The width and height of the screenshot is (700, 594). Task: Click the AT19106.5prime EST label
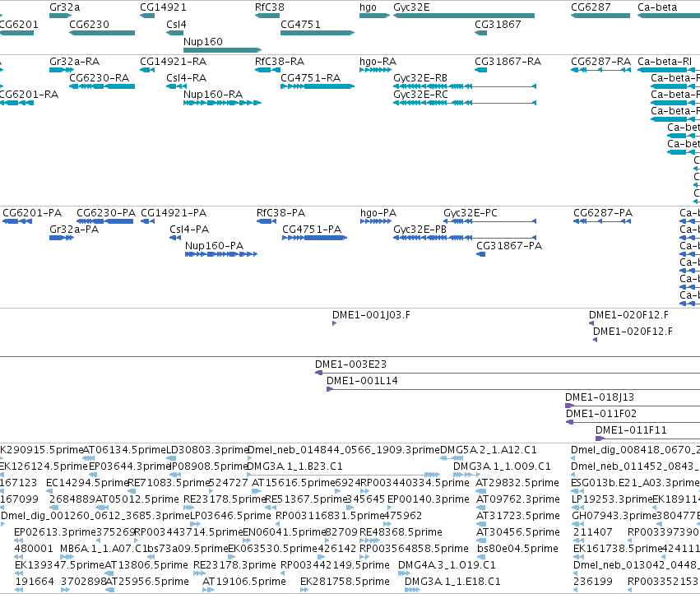(243, 582)
